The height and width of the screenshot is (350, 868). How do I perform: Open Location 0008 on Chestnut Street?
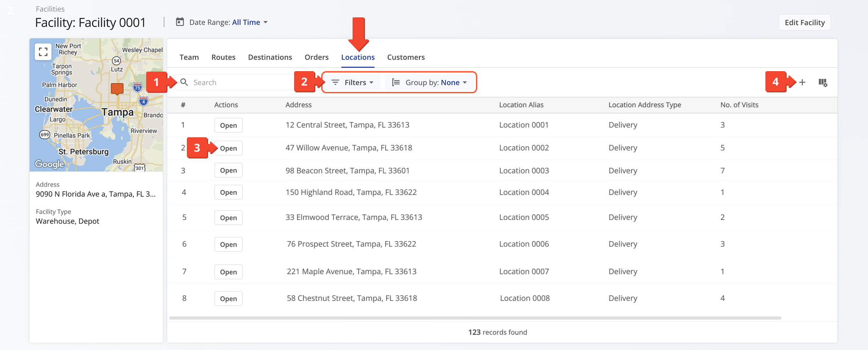click(x=228, y=299)
